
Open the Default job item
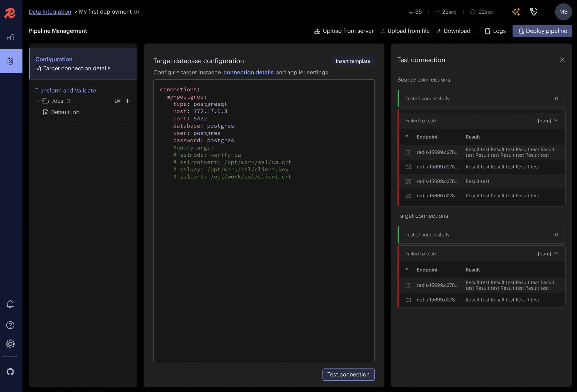65,112
